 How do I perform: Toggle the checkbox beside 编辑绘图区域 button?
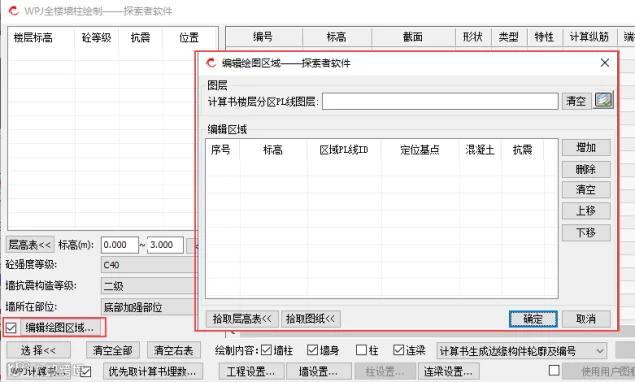coord(11,328)
